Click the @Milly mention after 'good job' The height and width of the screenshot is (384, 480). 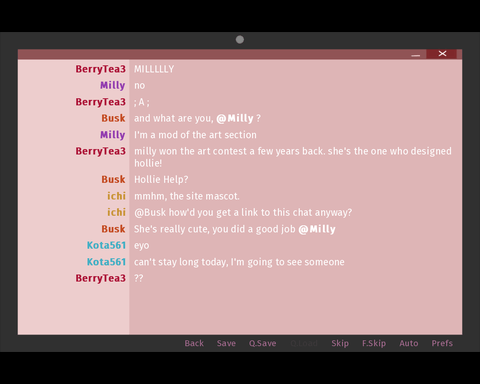317,229
